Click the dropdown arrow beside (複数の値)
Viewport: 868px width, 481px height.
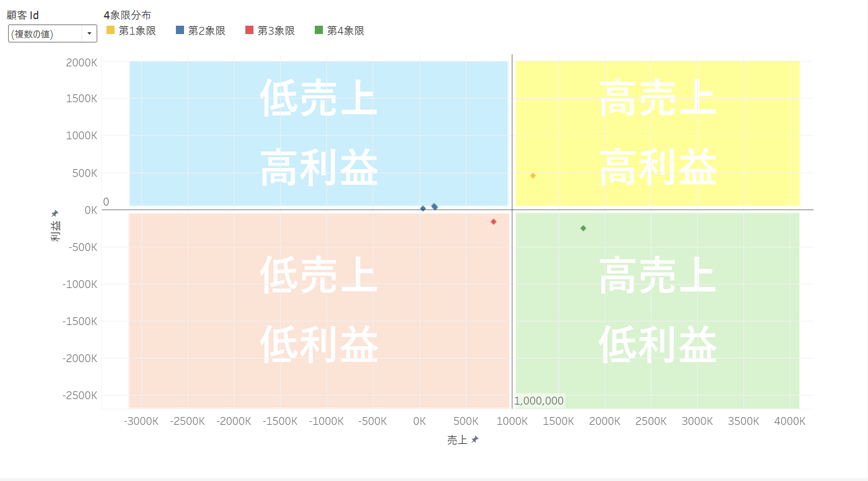[89, 34]
